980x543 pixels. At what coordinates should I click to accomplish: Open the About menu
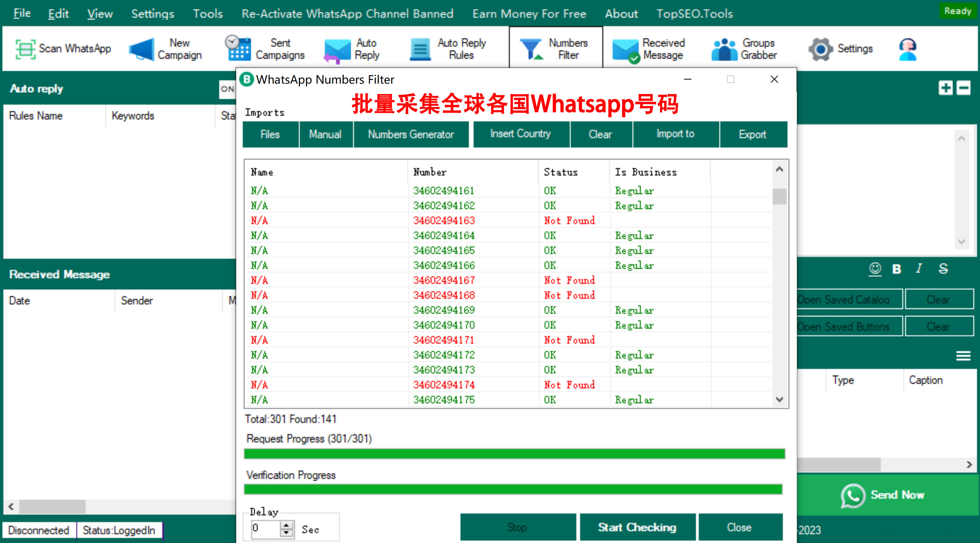point(621,14)
